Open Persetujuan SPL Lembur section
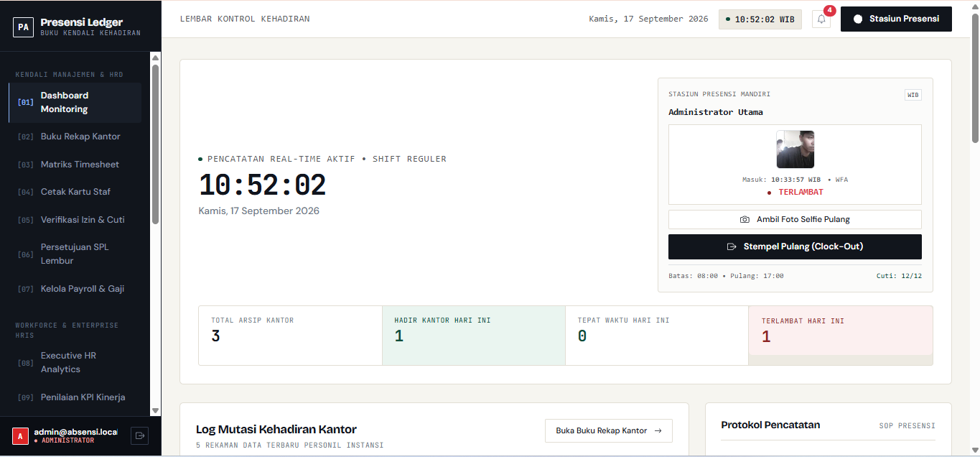 point(75,254)
